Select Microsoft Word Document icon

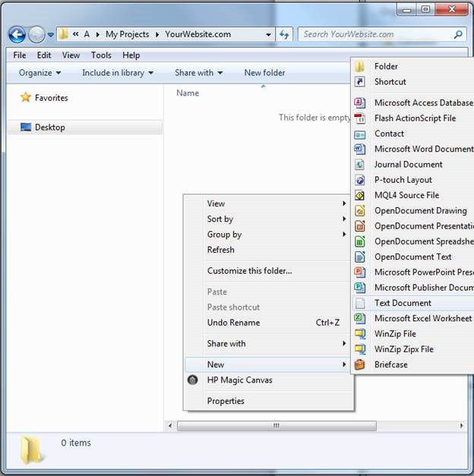coord(360,149)
